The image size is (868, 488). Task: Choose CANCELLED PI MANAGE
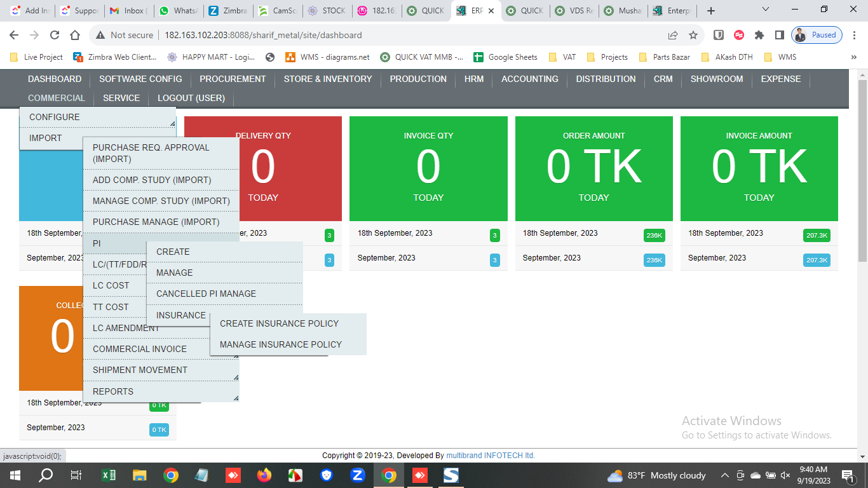coord(225,294)
